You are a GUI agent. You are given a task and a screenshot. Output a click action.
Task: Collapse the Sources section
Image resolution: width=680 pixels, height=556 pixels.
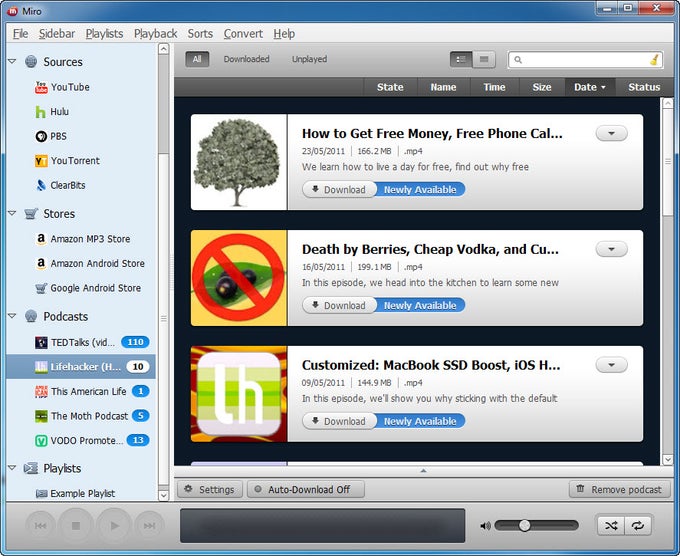12,61
